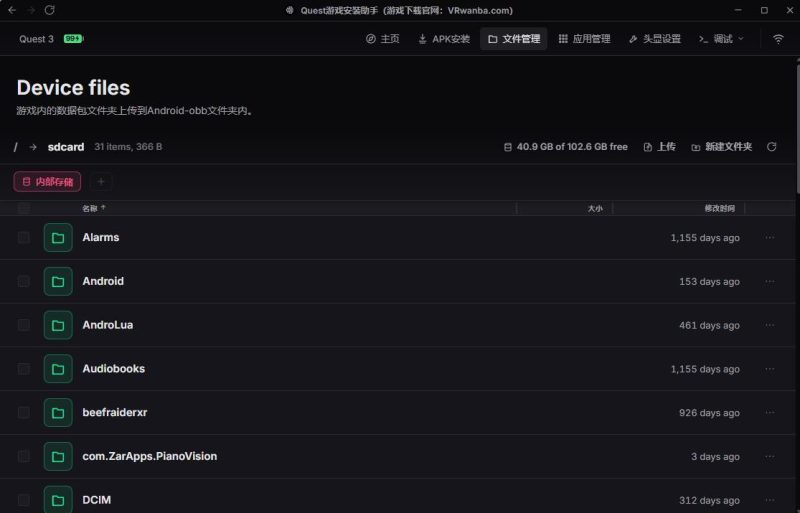
Task: Open more options for com.ZarApps.PianoVision row
Action: (769, 456)
